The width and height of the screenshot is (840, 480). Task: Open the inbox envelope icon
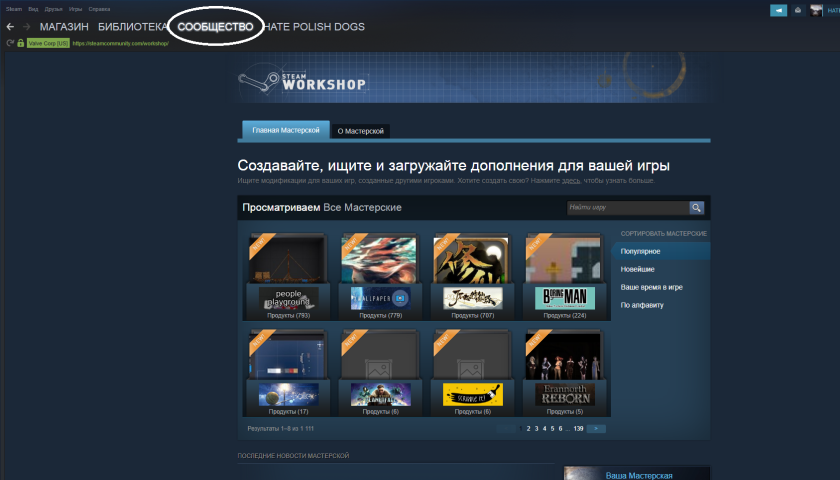click(798, 10)
